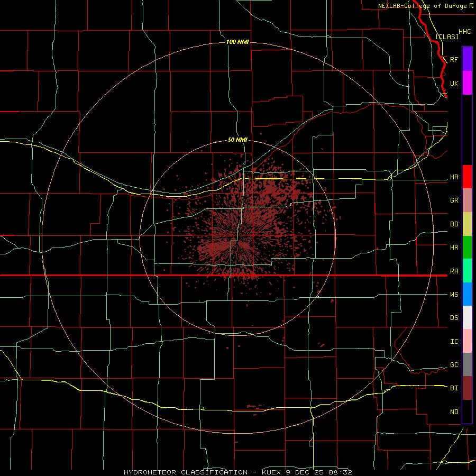Click the dark red BI legend swatch
The height and width of the screenshot is (476, 476).
[x=467, y=388]
